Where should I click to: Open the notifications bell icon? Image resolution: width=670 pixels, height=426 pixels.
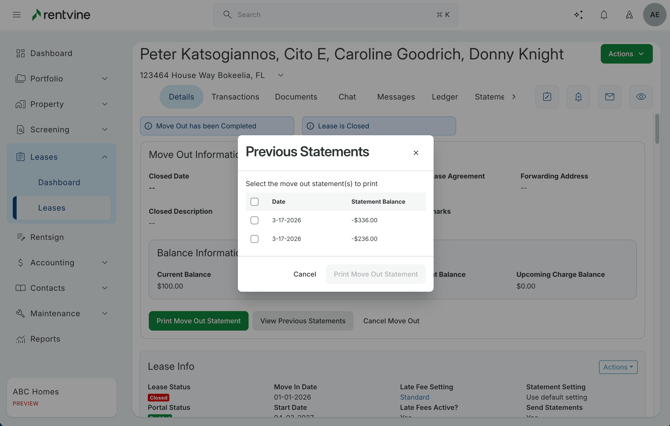604,15
